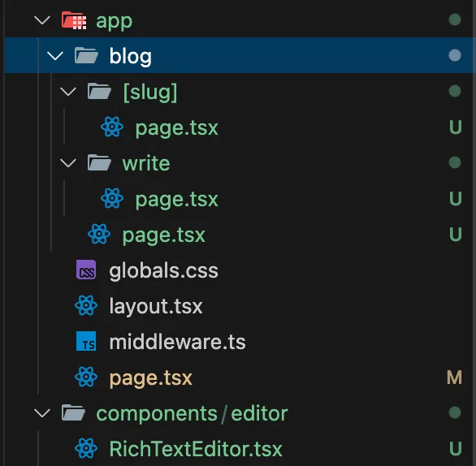The height and width of the screenshot is (466, 476).
Task: Collapse the blog folder chevron
Action: coord(55,56)
